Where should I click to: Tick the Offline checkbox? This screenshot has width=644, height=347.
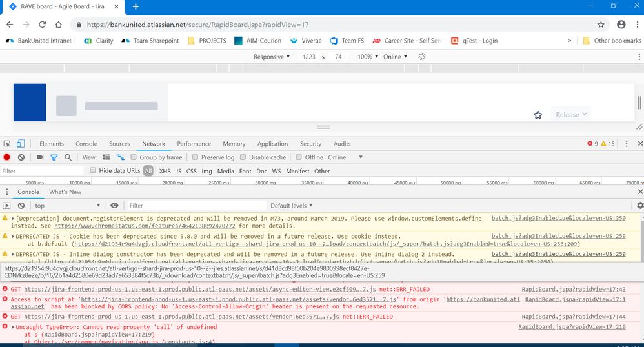click(299, 157)
